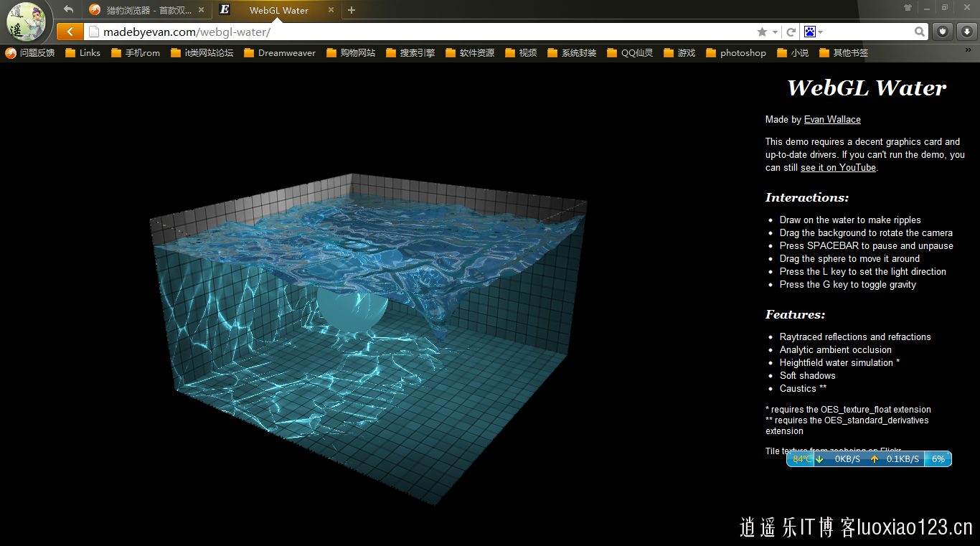
Task: Open the 小说 bookmark folder
Action: (792, 53)
